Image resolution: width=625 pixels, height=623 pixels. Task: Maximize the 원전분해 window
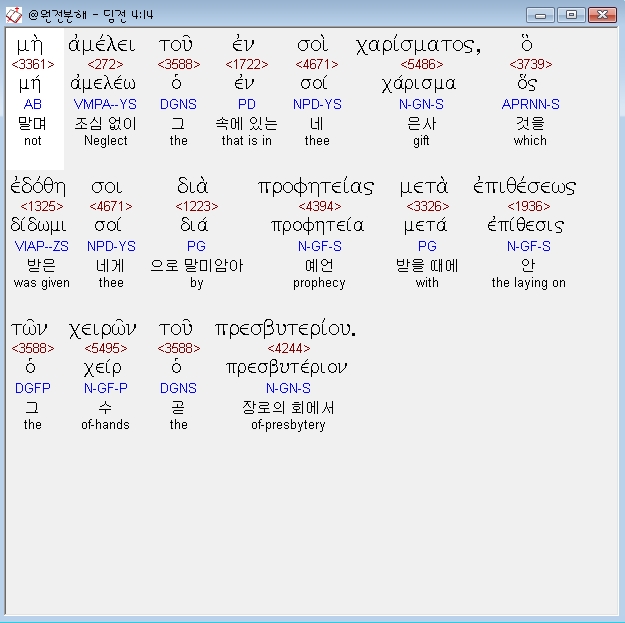coord(571,15)
